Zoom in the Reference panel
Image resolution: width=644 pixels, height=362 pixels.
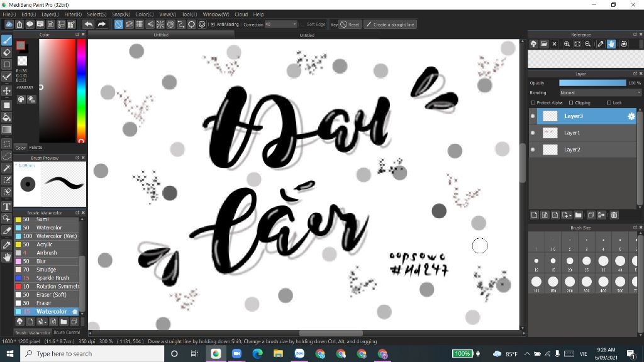click(567, 44)
